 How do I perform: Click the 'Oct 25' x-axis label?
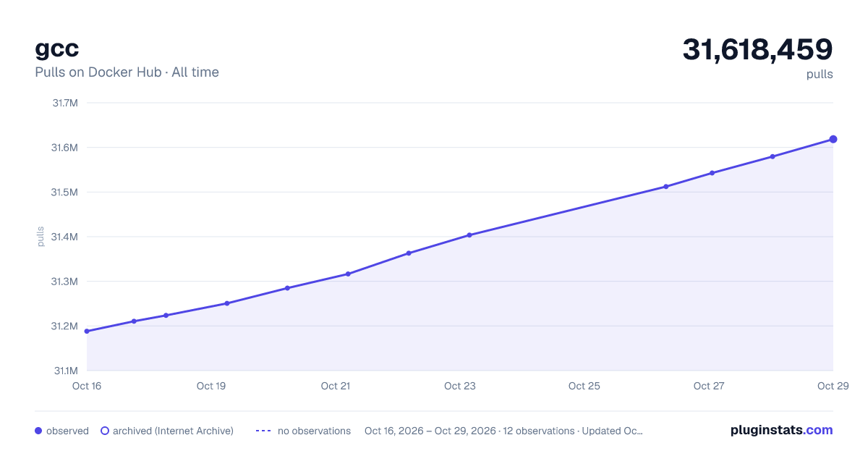pos(584,386)
